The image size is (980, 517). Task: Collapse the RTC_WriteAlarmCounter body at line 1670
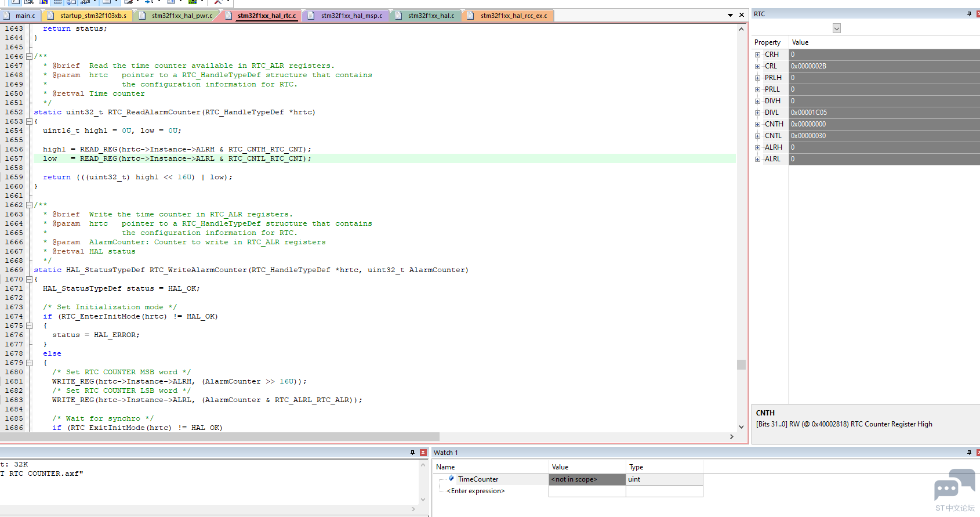29,279
